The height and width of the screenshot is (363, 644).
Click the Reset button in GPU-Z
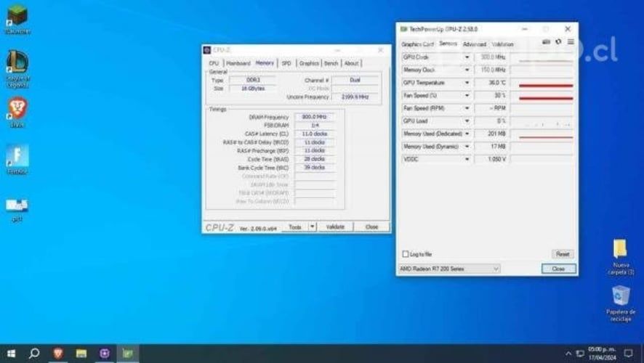click(x=563, y=254)
